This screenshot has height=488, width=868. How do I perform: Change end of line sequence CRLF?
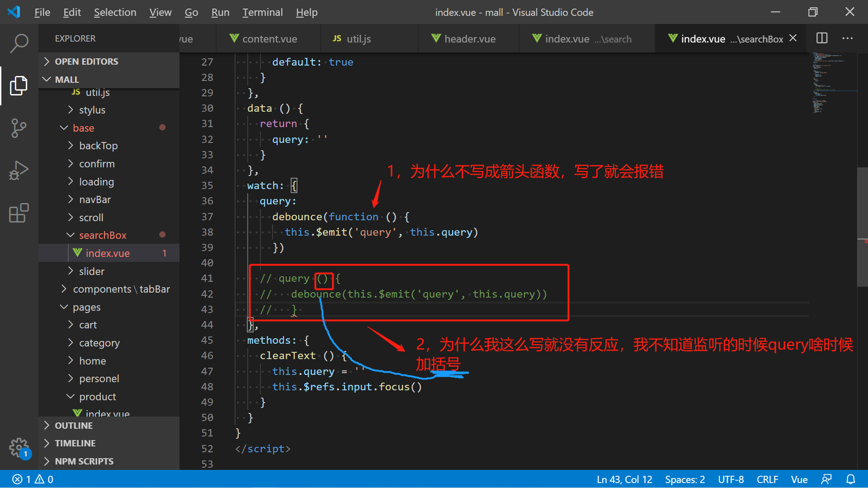767,479
